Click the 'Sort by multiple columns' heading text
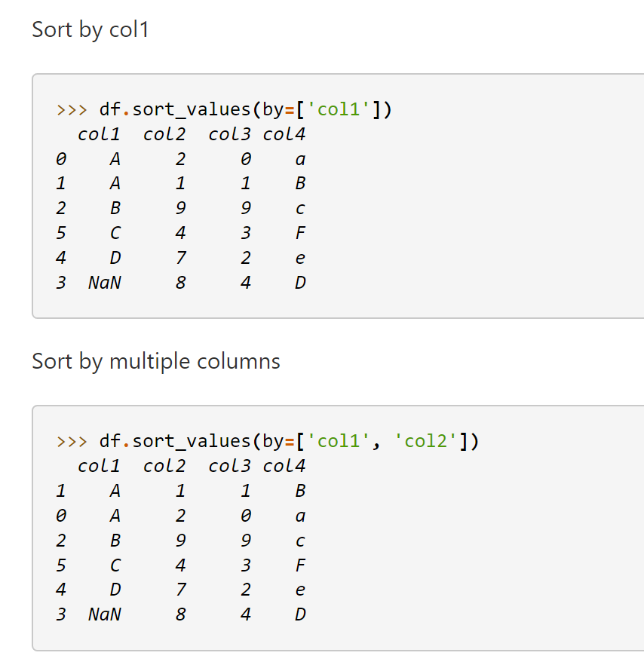The image size is (644, 671). 155,362
